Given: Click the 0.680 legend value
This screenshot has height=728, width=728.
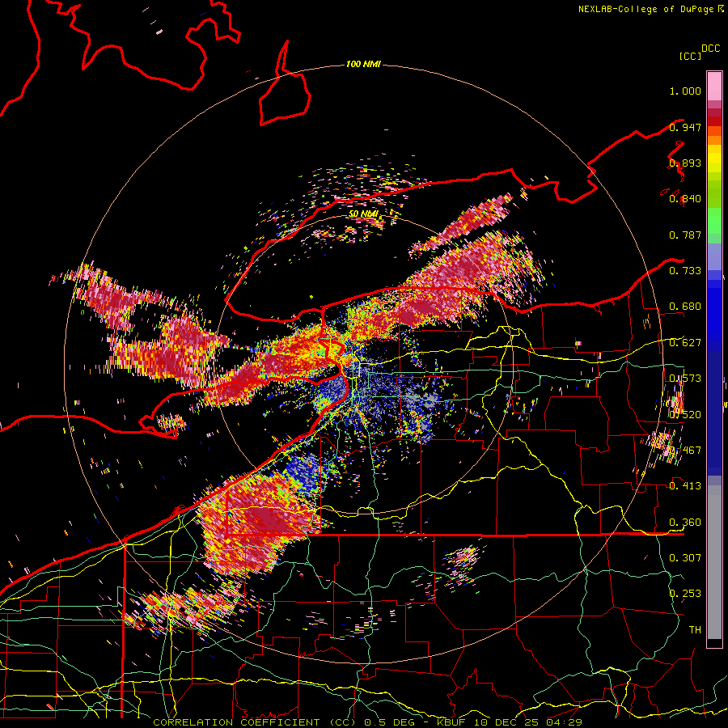Looking at the screenshot, I should point(685,307).
